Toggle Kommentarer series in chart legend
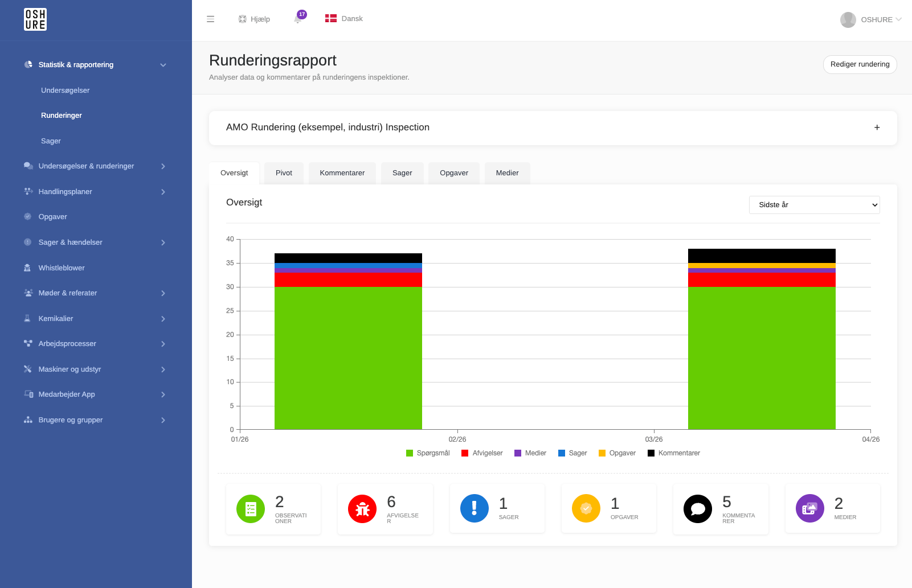Viewport: 912px width, 588px height. click(674, 453)
